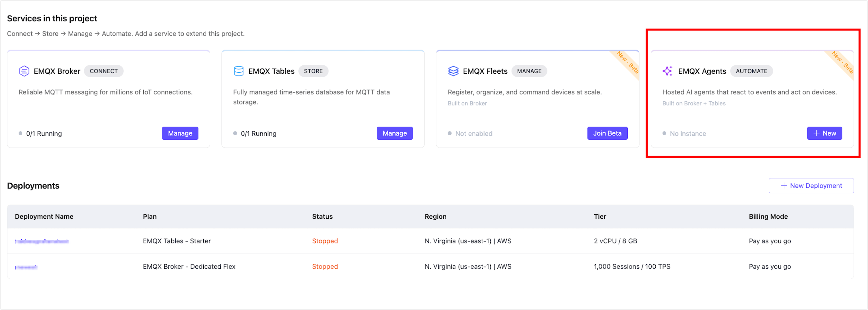Viewport: 868px width, 310px height.
Task: Click the EMQX Broker hexagon icon
Action: pos(24,71)
